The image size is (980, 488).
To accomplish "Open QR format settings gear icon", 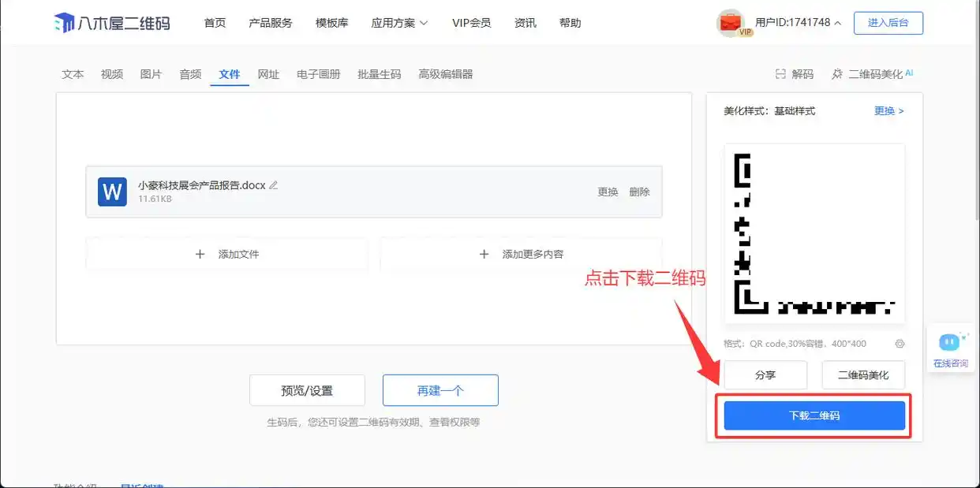I will click(900, 344).
